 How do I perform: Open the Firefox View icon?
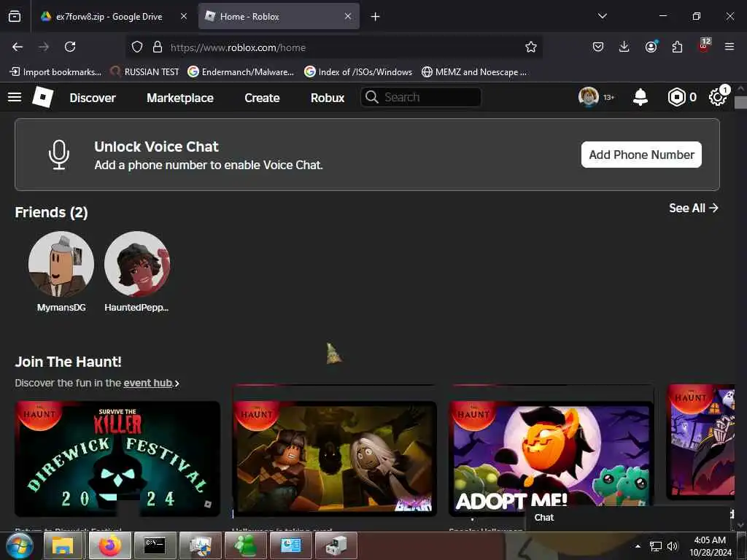15,16
